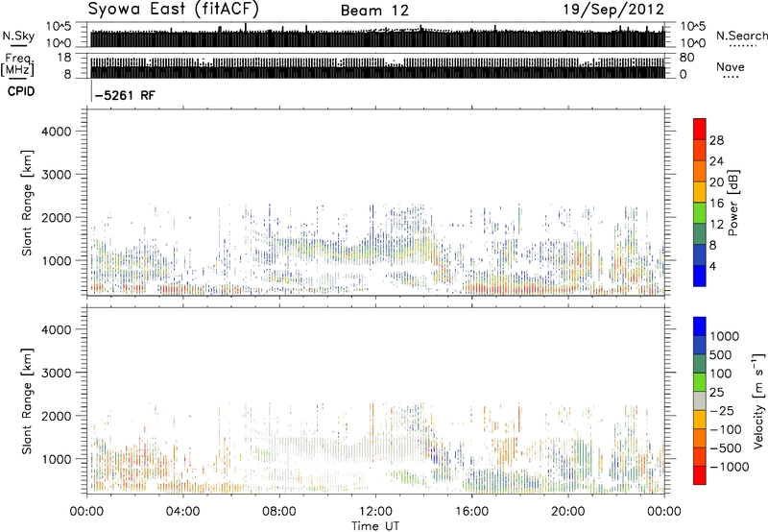Click the frequency bar chart panel
The image size is (768, 532).
[x=375, y=65]
